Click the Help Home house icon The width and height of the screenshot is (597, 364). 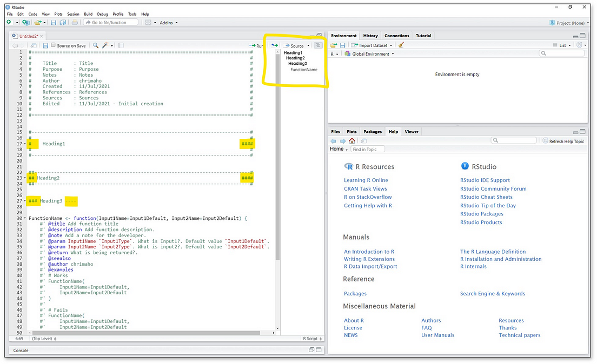pos(352,141)
